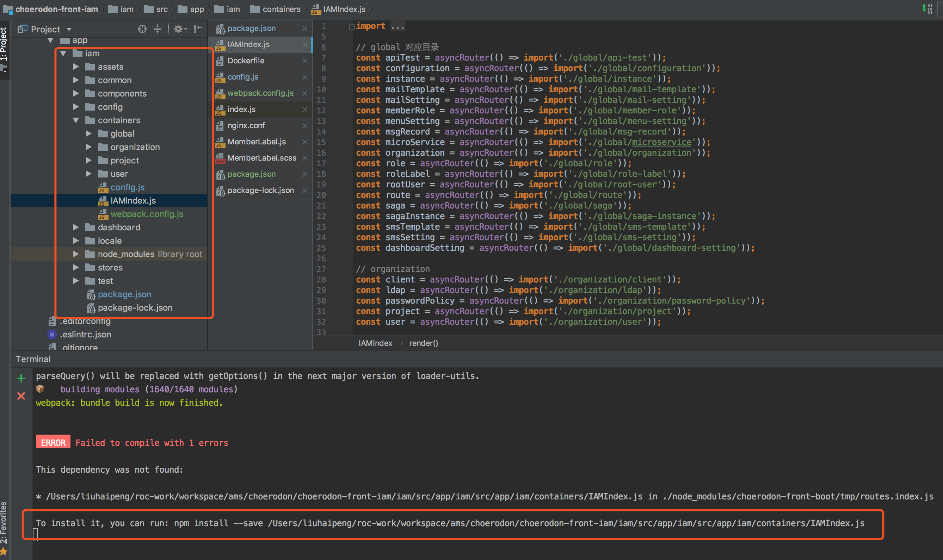Viewport: 943px width, 560px height.
Task: Select config.js in project tree
Action: pos(127,187)
